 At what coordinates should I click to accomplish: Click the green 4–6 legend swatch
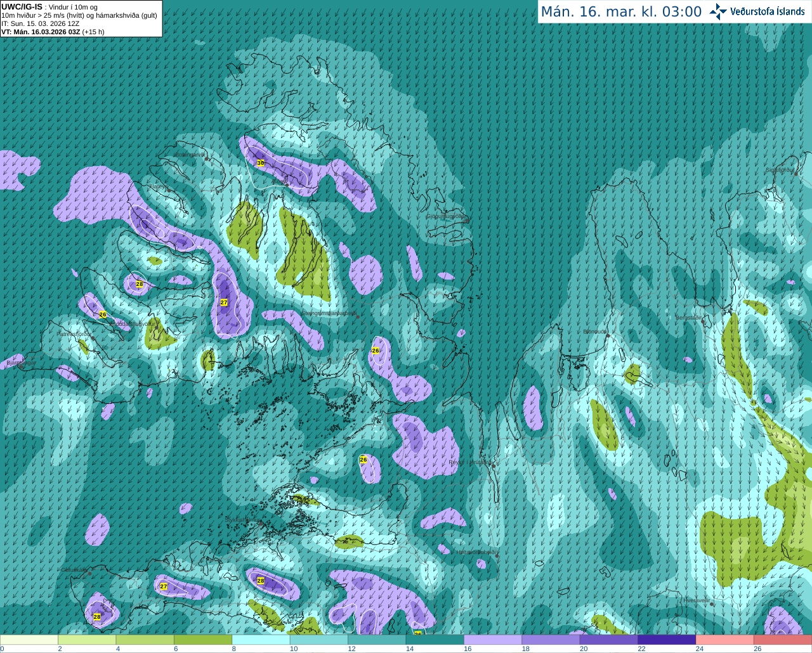pos(145,640)
